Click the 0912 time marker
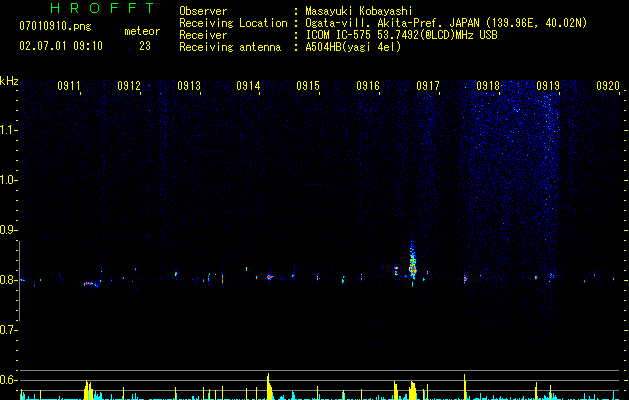Image resolution: width=629 pixels, height=400 pixels. coord(129,86)
